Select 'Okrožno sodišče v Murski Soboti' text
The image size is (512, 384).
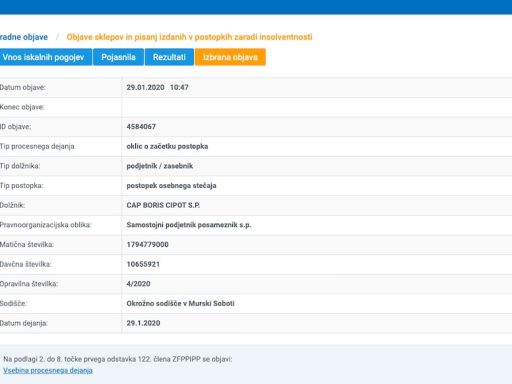point(180,304)
